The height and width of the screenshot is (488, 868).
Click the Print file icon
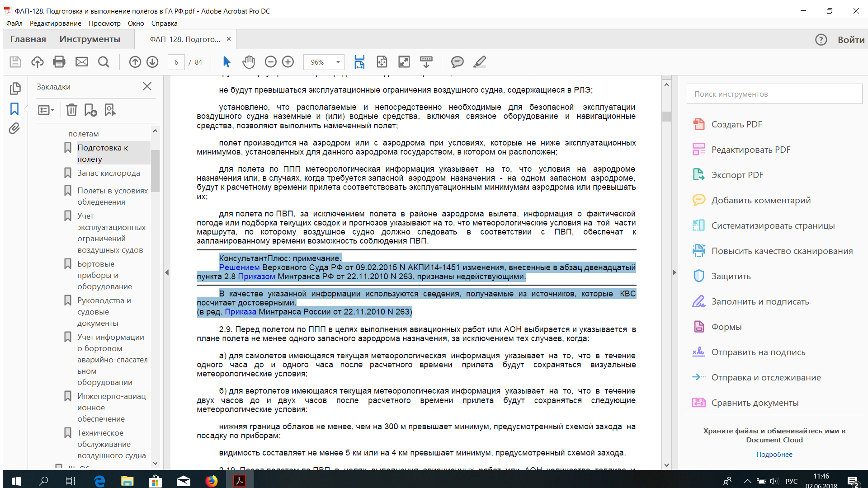(x=59, y=62)
